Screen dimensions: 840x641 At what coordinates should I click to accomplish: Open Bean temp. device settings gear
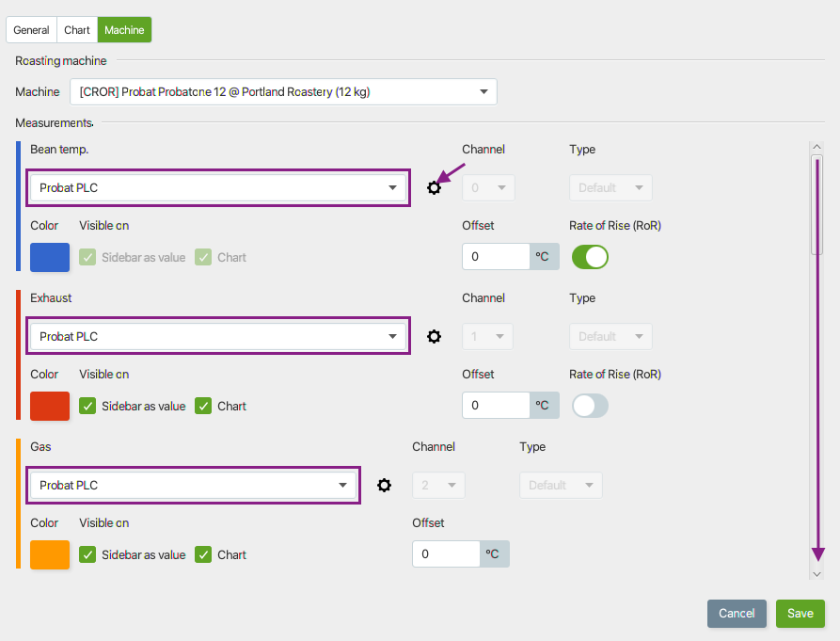(x=434, y=187)
